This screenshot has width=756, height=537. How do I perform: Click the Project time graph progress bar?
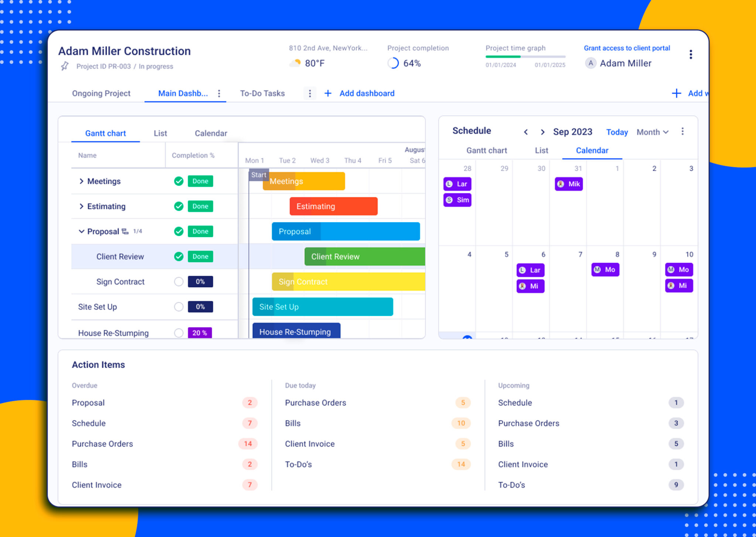click(x=525, y=57)
